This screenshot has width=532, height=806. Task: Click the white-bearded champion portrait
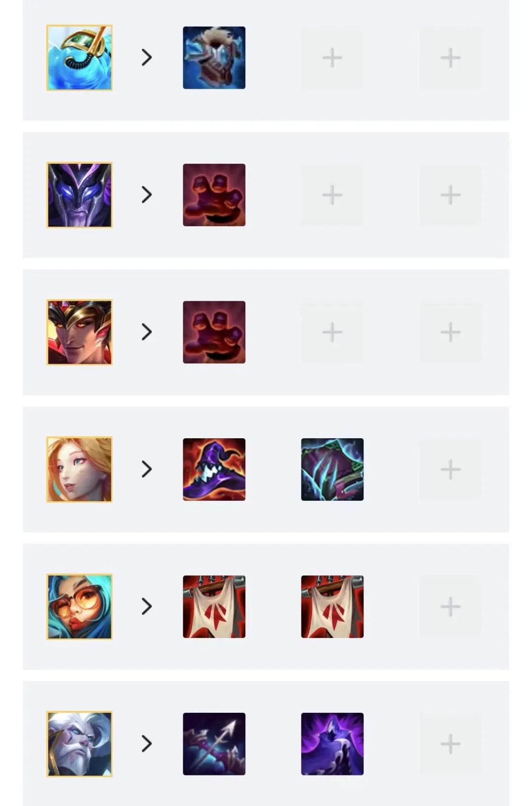pyautogui.click(x=79, y=744)
